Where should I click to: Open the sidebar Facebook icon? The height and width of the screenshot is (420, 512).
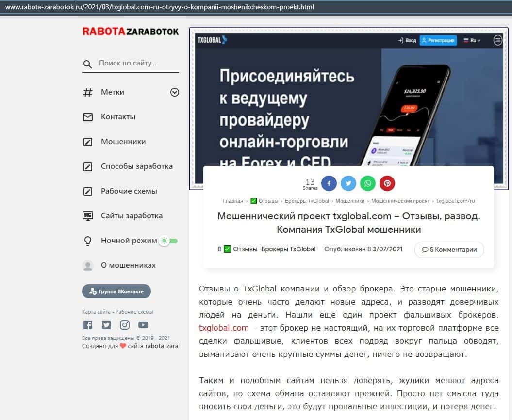click(88, 325)
